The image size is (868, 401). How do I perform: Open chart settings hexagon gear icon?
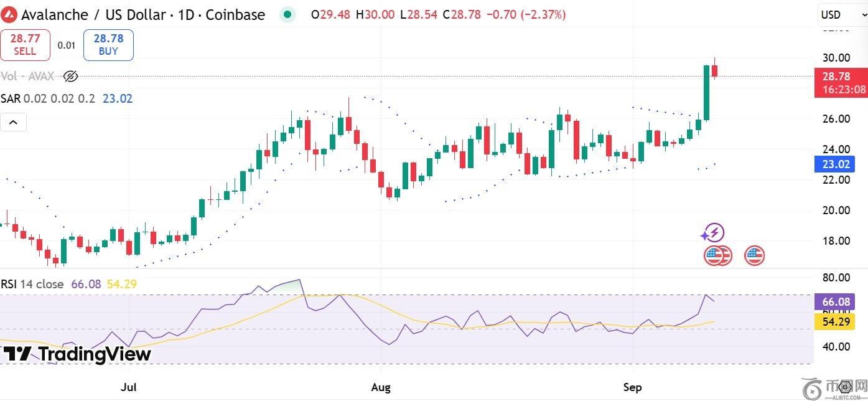point(844,387)
